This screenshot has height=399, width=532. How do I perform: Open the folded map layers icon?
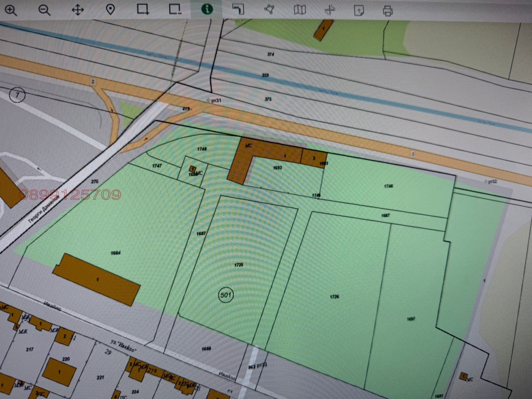click(x=300, y=10)
